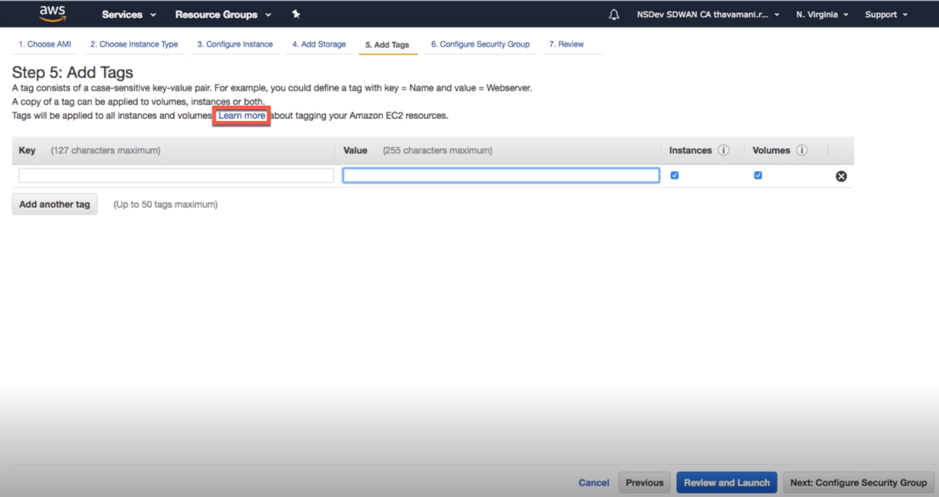Go to step 3. Configure Instance
Screen dimensions: 939x497
coord(235,44)
